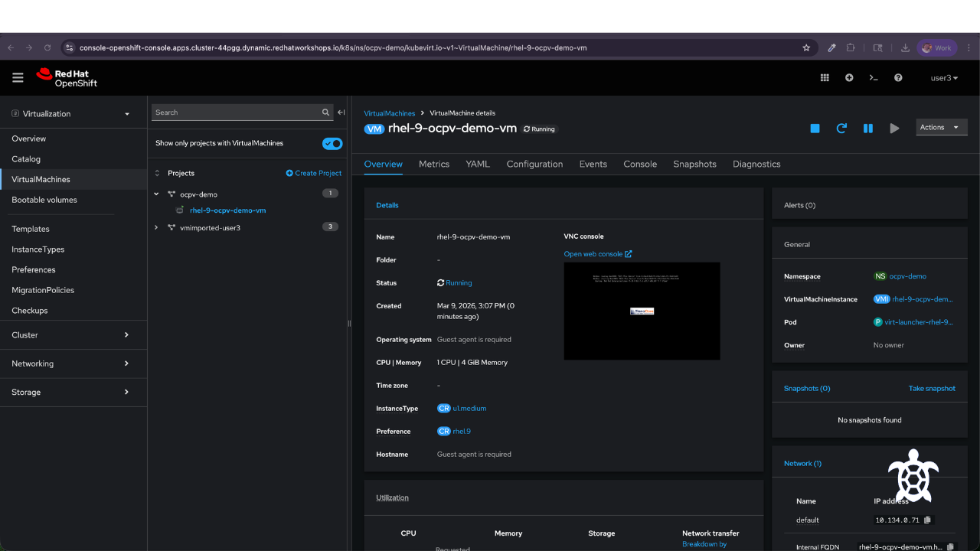Open the u1.medium InstanceType link

pyautogui.click(x=469, y=409)
